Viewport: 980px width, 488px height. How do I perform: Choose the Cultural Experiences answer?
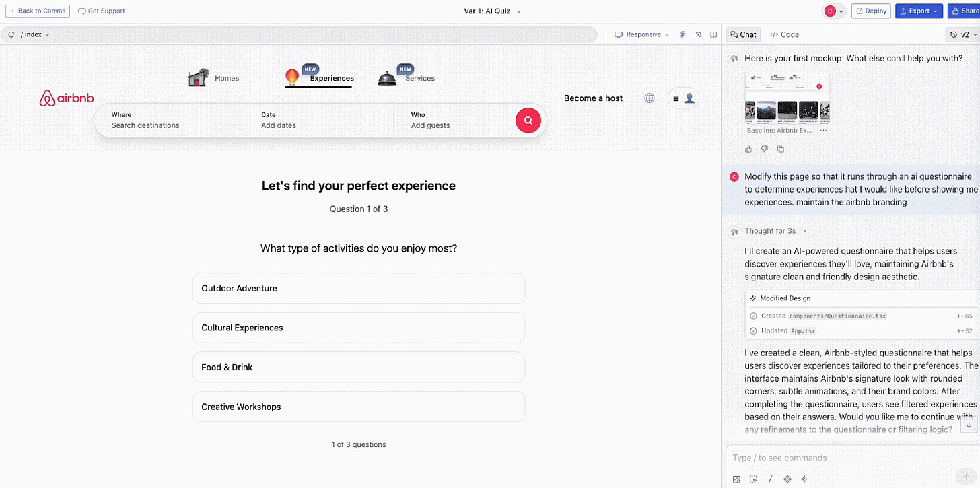(x=359, y=328)
